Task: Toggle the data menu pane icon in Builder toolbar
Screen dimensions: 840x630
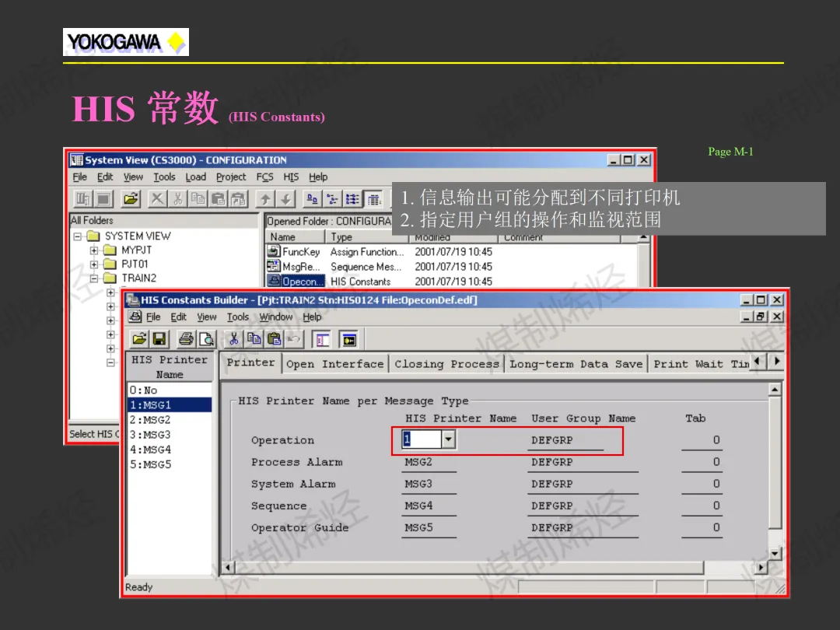Action: [323, 339]
